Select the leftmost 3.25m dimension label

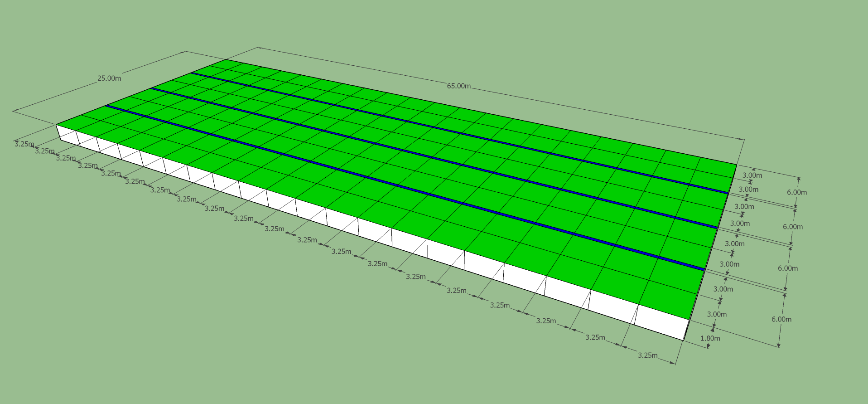pyautogui.click(x=24, y=144)
